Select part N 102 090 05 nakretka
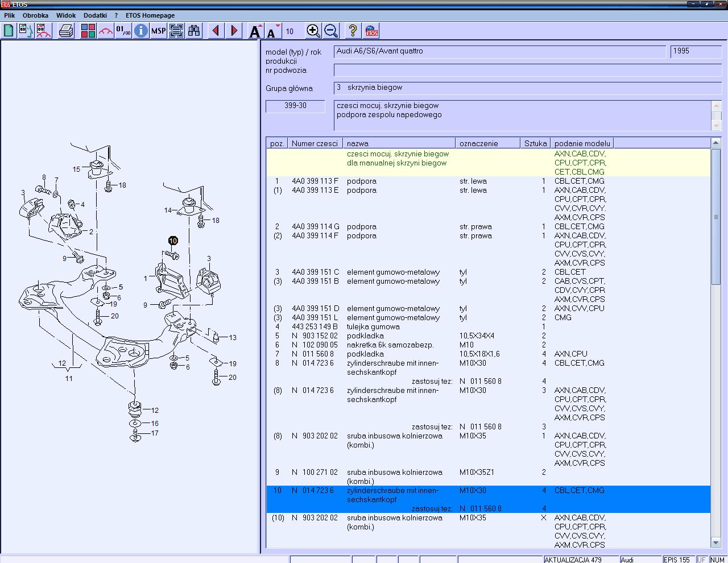The width and height of the screenshot is (728, 563). [489, 345]
